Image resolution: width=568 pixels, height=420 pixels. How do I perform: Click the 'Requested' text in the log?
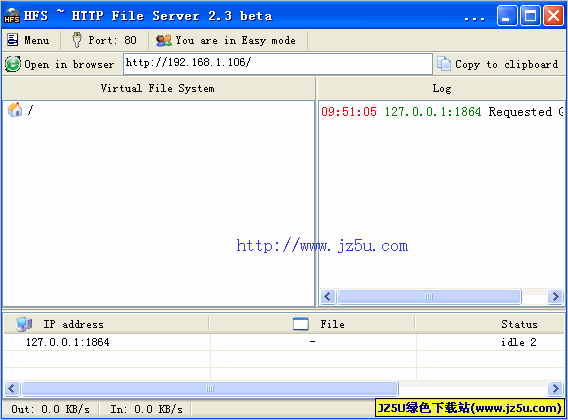[x=520, y=112]
